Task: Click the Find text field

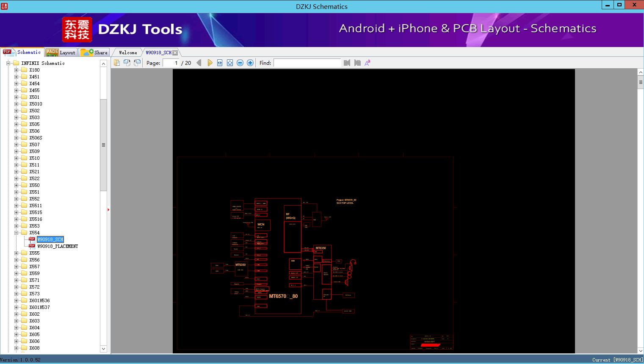Action: [x=307, y=63]
